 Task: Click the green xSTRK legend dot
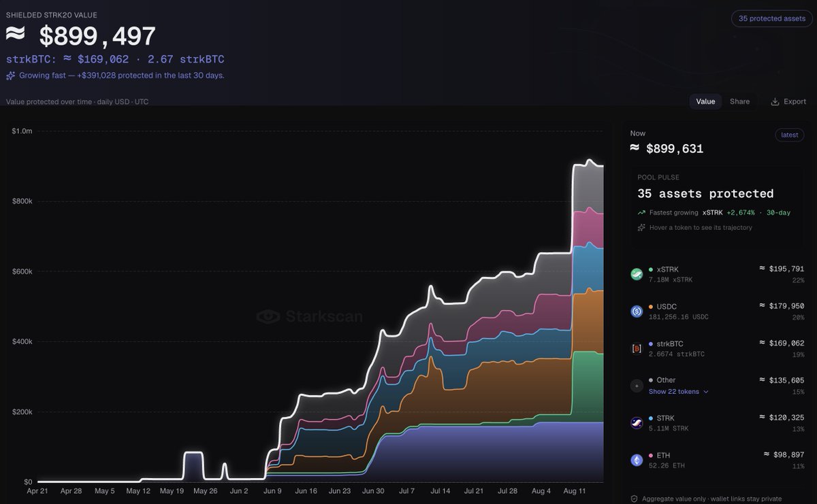[651, 269]
